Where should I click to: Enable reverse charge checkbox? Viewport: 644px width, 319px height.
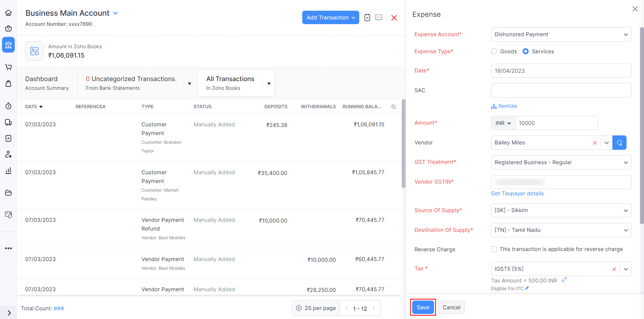click(494, 249)
